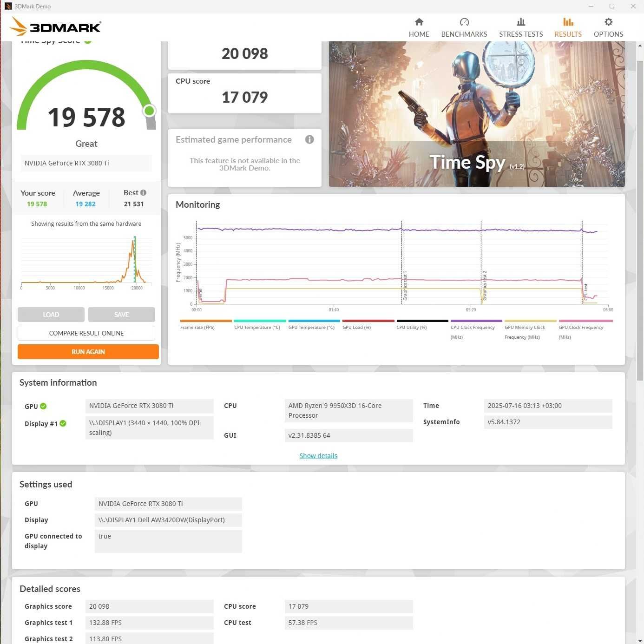Click the 19 578 score gauge

pos(86,95)
